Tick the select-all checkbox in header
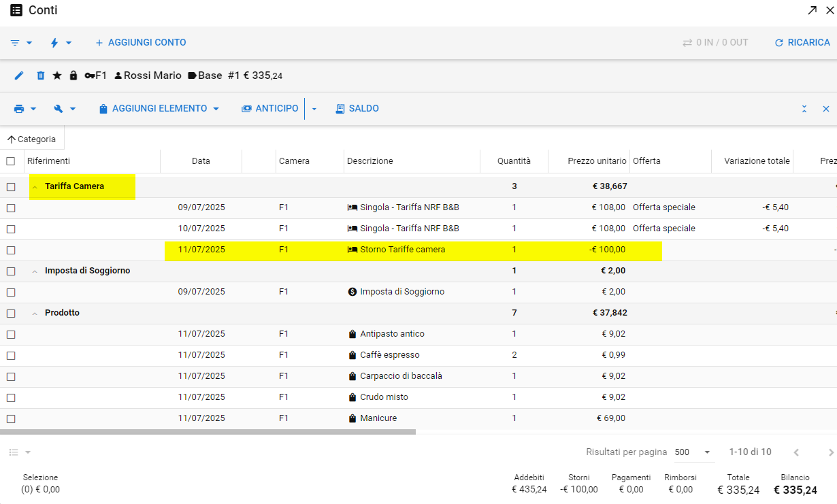 click(11, 161)
